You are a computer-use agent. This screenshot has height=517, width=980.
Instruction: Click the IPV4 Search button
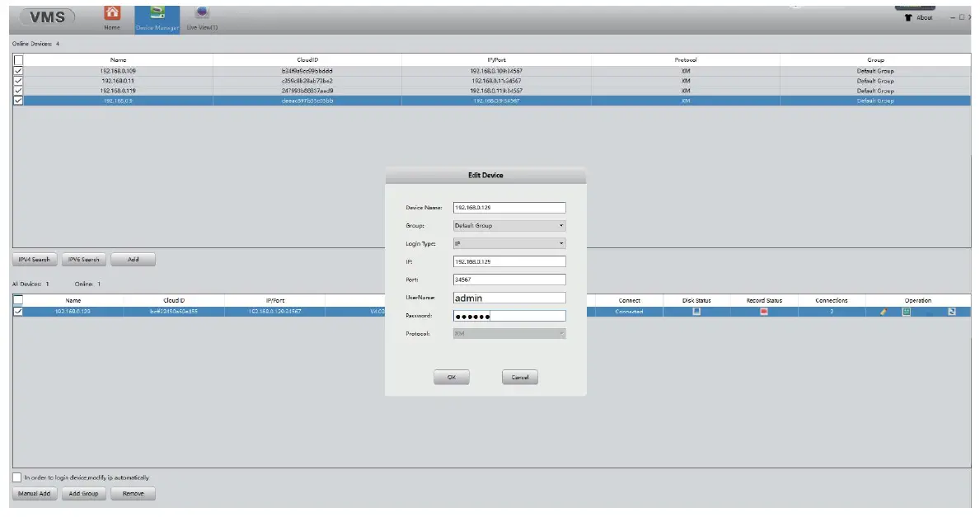(x=35, y=260)
